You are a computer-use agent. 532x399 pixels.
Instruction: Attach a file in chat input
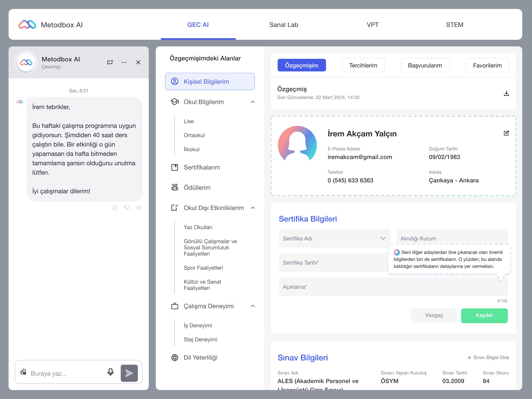(23, 372)
